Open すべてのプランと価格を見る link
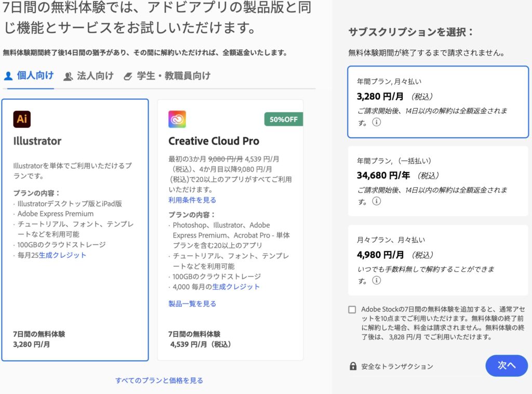The height and width of the screenshot is (394, 532). (x=159, y=380)
